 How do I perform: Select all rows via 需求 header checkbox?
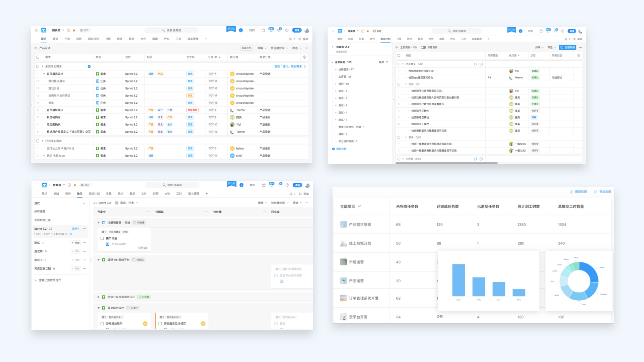point(38,57)
